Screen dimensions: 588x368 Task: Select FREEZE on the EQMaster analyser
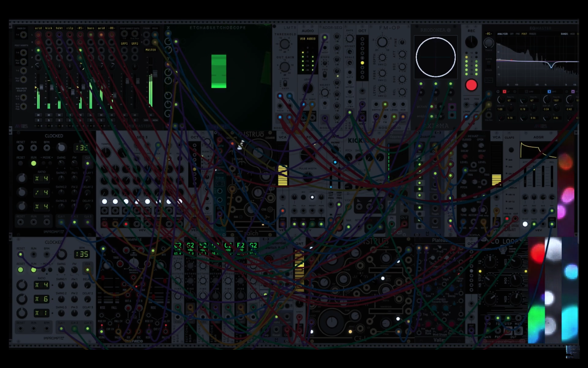pos(533,34)
